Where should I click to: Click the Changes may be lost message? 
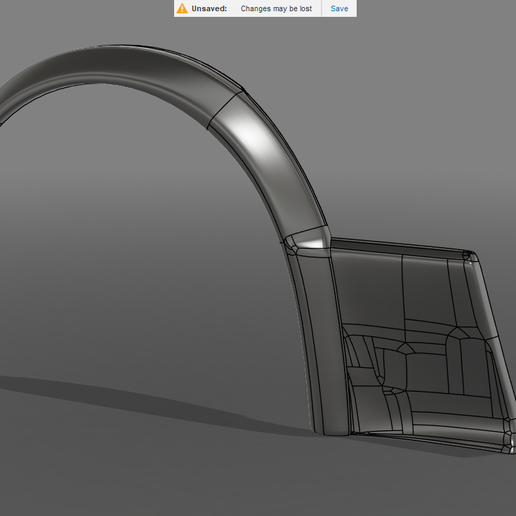(276, 8)
